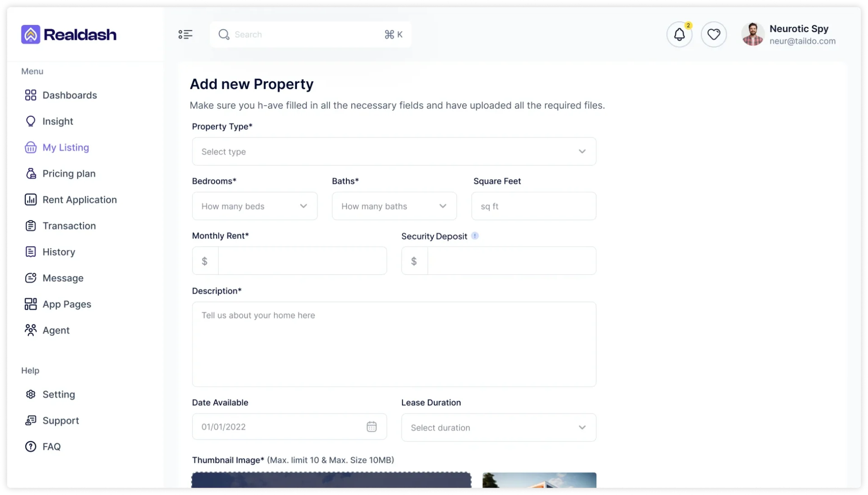This screenshot has height=495, width=868.
Task: Click the Insight lightbulb icon
Action: tap(31, 121)
